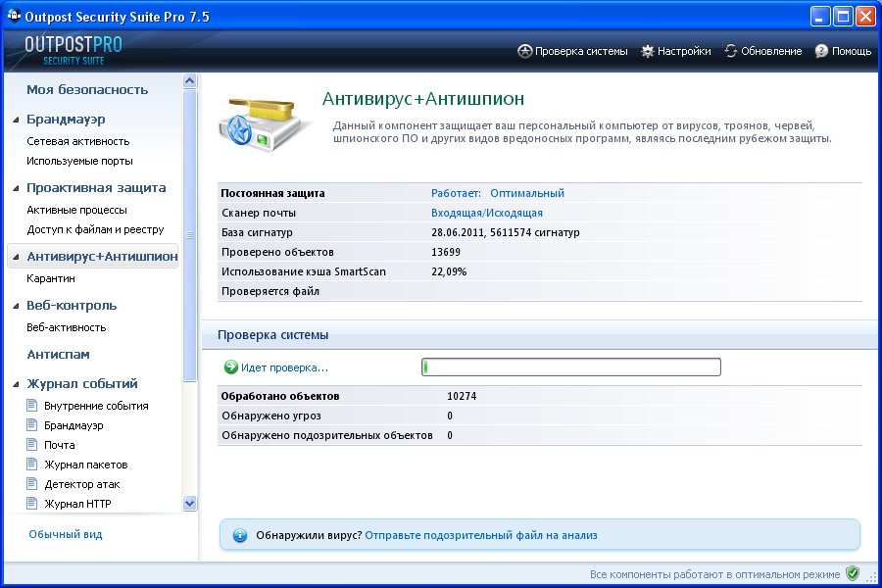This screenshot has width=882, height=588.
Task: Click the checked objects value 13699
Action: point(446,252)
